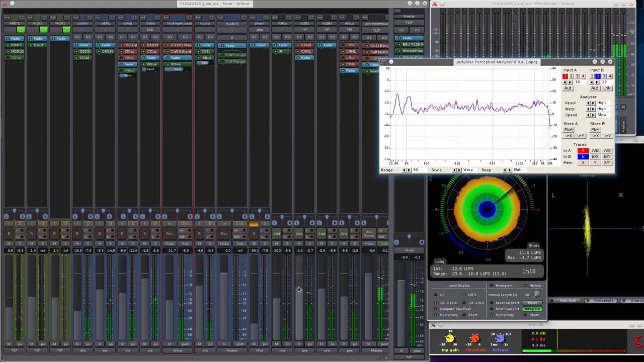The image size is (644, 362).
Task: Toggle the DrMrS plugin on MIDI2 strip
Action: pyautogui.click(x=15, y=45)
